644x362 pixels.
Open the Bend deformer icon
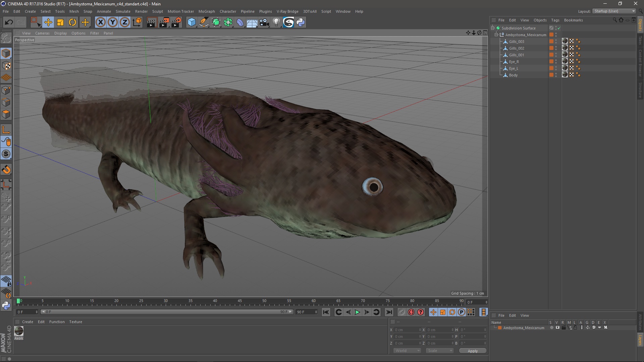(240, 22)
